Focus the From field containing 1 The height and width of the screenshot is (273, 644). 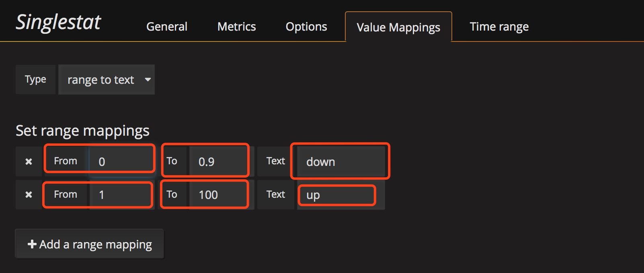click(121, 194)
